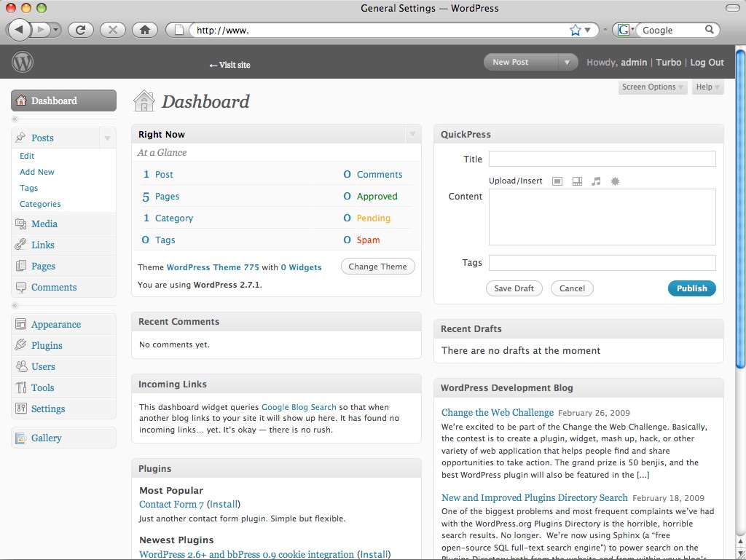
Task: Click the WordPress Theme 775 link
Action: [x=213, y=267]
